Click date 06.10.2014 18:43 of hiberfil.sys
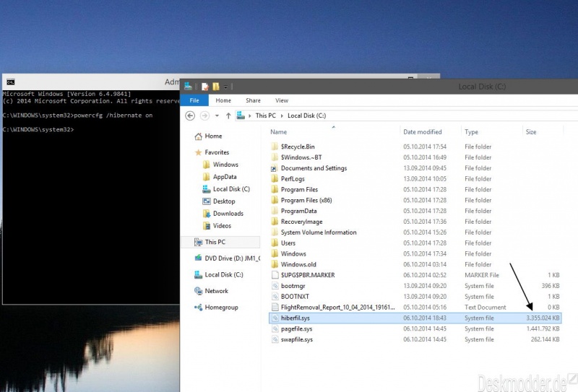Image resolution: width=578 pixels, height=392 pixels. click(x=425, y=318)
